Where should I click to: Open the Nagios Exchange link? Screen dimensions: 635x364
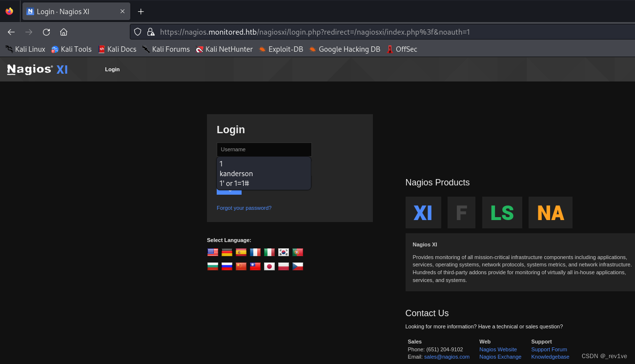[x=500, y=357]
